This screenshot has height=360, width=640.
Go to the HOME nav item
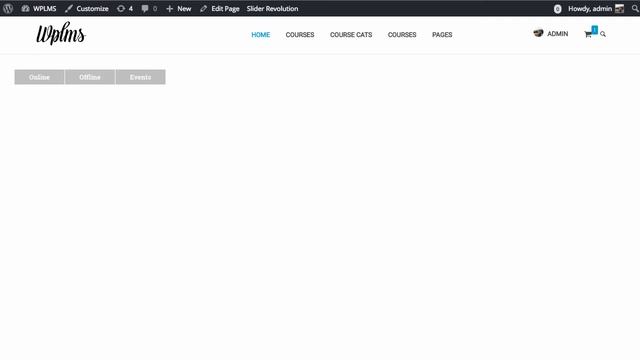point(260,35)
